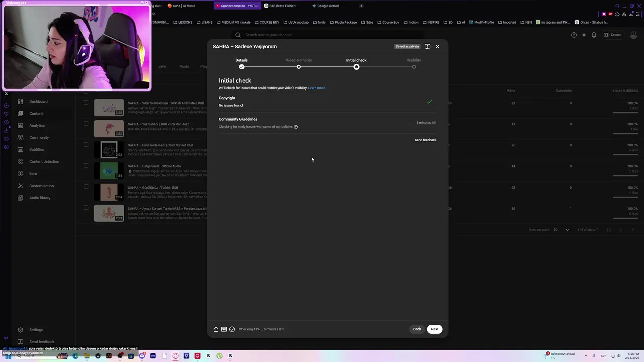Click the Create button
The height and width of the screenshot is (362, 644).
(x=613, y=35)
